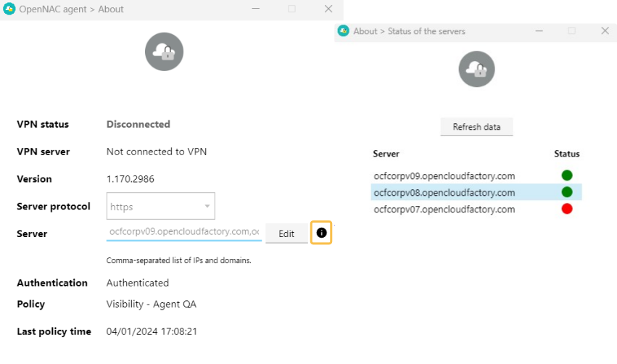This screenshot has width=617, height=364.
Task: Close the Status of the servers window
Action: point(605,30)
